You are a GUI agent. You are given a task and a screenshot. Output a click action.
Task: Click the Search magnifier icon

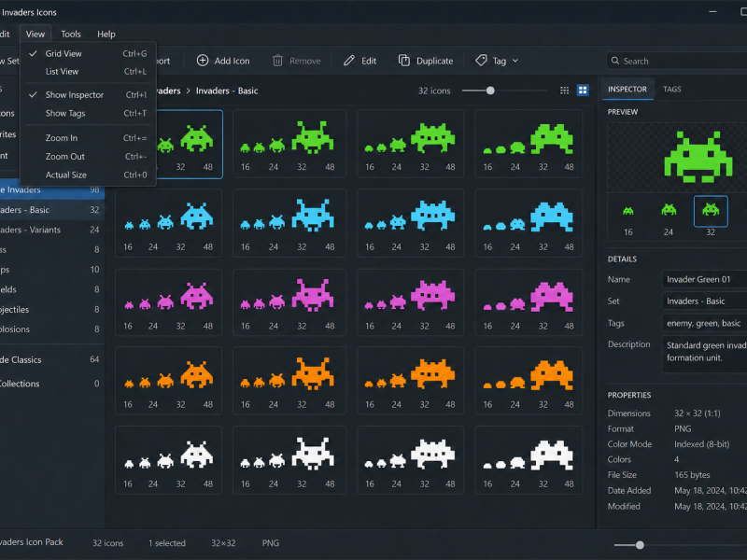[615, 61]
